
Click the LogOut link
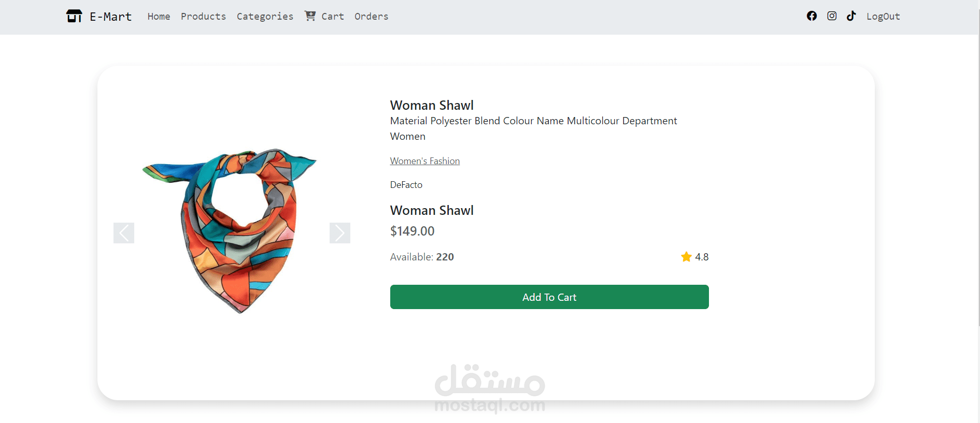pos(883,17)
